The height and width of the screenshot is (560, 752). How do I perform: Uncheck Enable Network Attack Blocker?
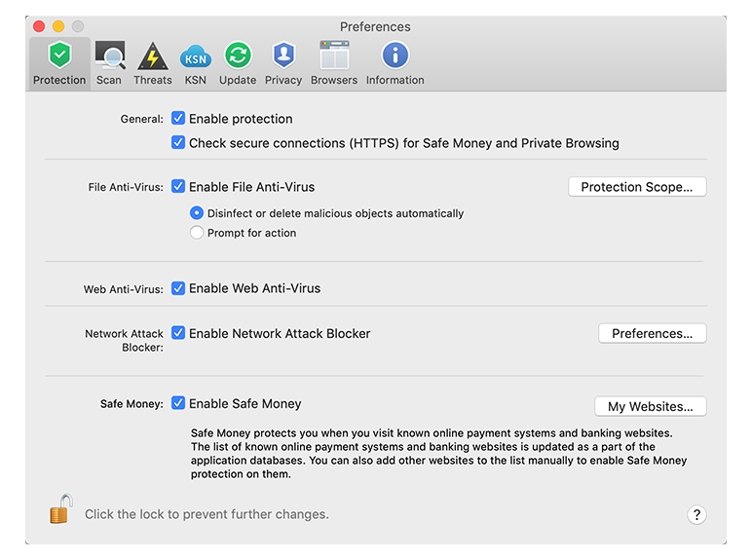point(178,333)
